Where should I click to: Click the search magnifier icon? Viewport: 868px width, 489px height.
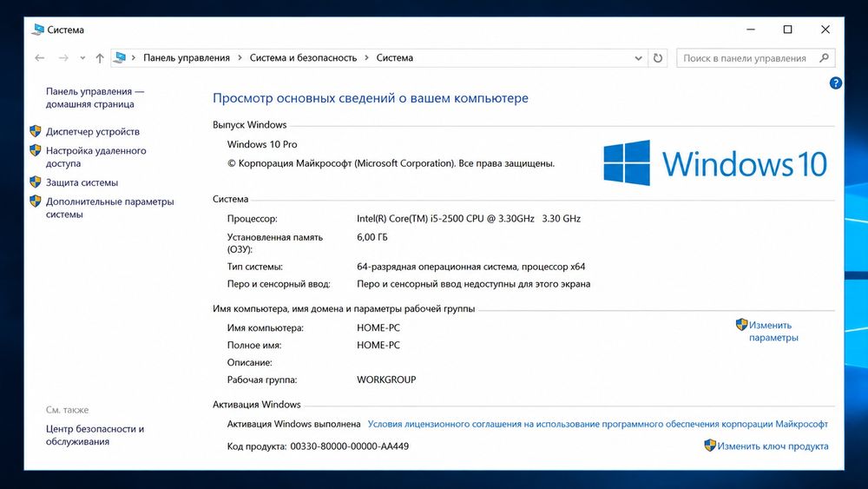[824, 57]
